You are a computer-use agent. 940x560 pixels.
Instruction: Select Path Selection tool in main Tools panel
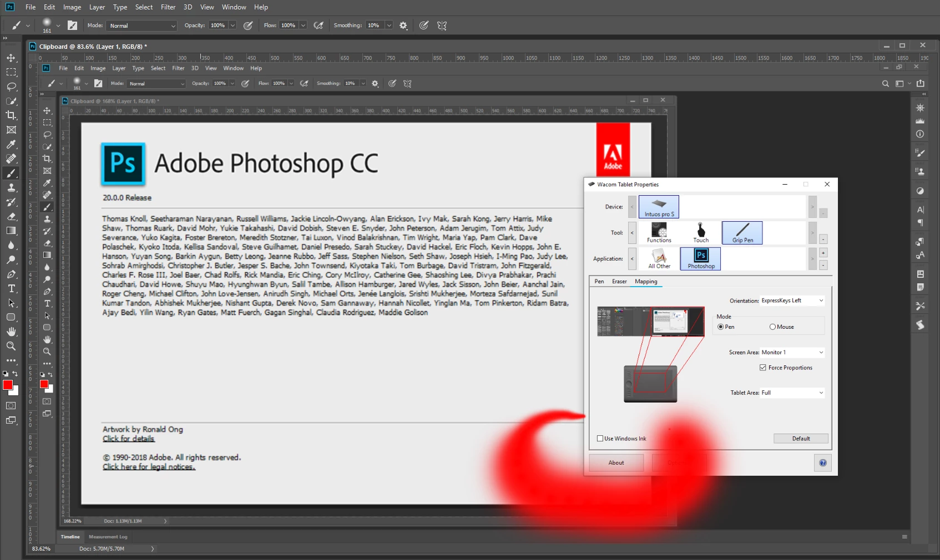[11, 303]
